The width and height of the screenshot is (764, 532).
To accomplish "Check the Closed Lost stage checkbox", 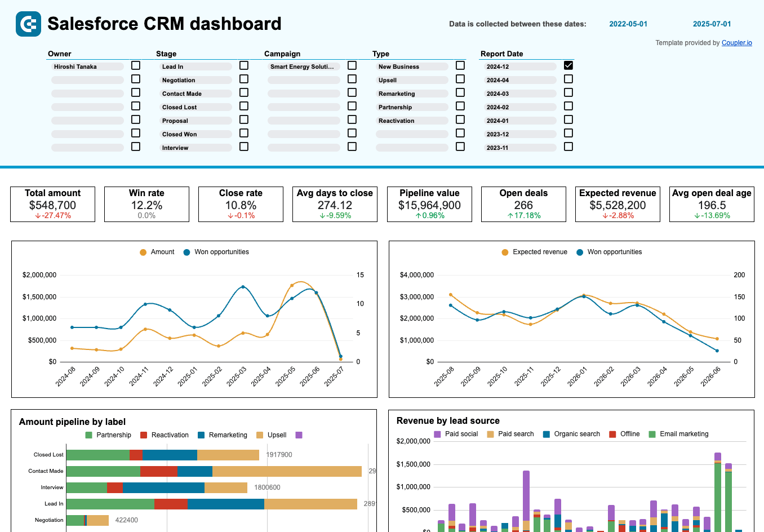I will 244,106.
